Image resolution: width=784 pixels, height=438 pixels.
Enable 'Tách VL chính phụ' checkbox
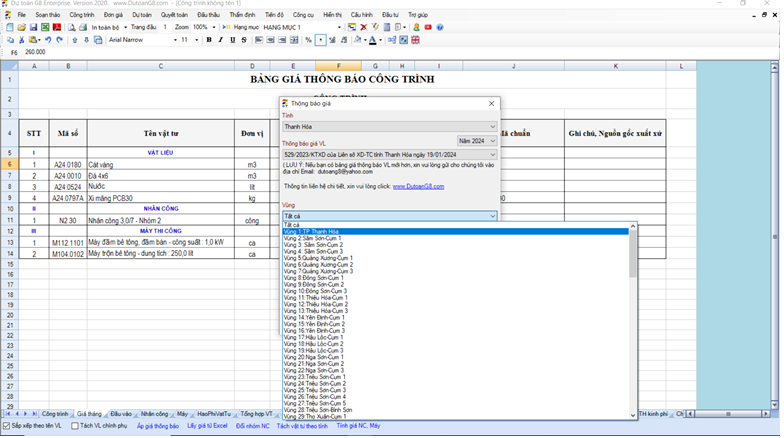pyautogui.click(x=75, y=427)
